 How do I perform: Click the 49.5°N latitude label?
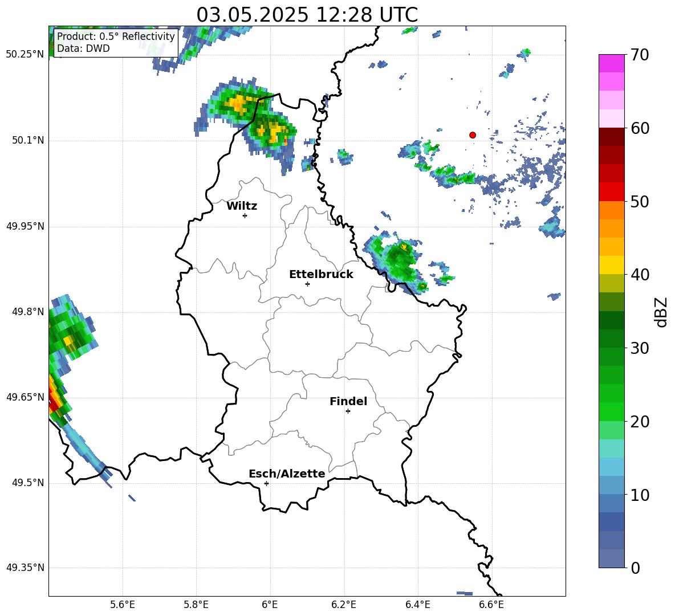click(28, 483)
